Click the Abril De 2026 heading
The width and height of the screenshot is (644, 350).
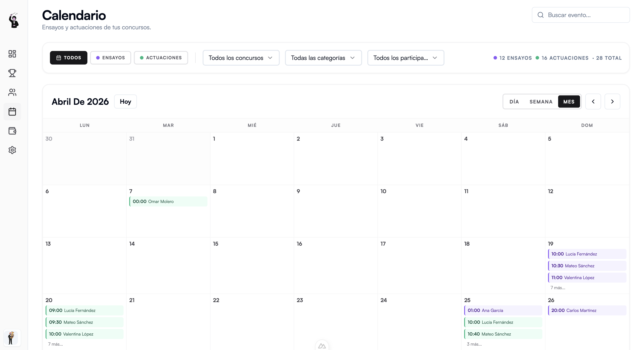coord(80,101)
